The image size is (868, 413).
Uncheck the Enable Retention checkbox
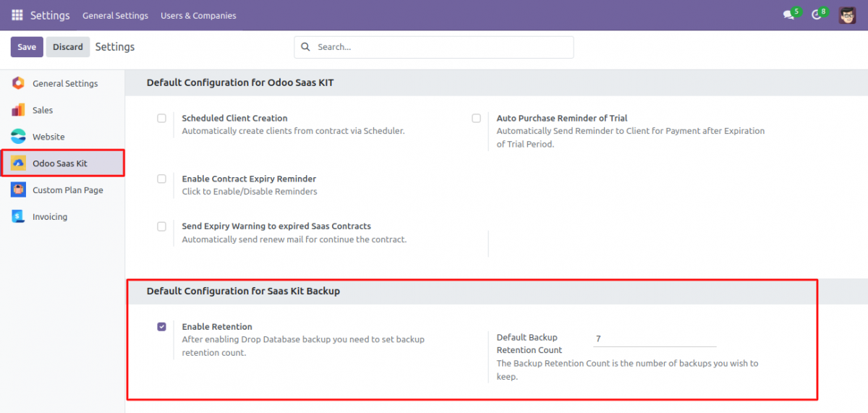click(162, 327)
